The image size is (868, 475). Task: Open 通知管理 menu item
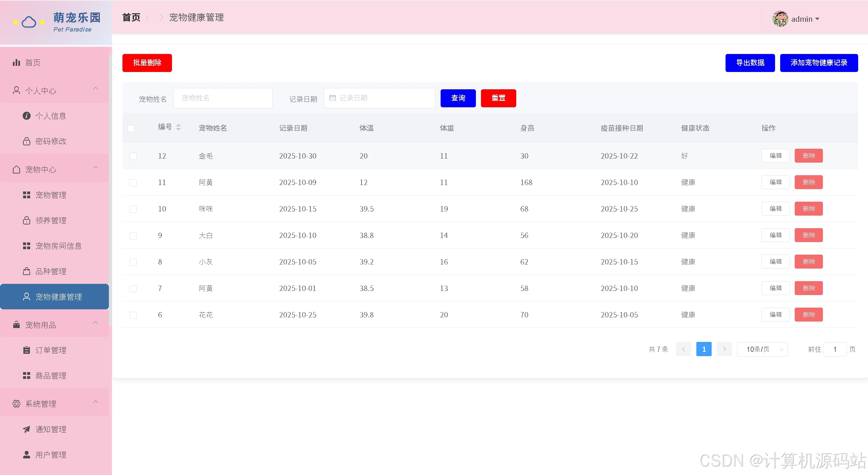click(54, 429)
